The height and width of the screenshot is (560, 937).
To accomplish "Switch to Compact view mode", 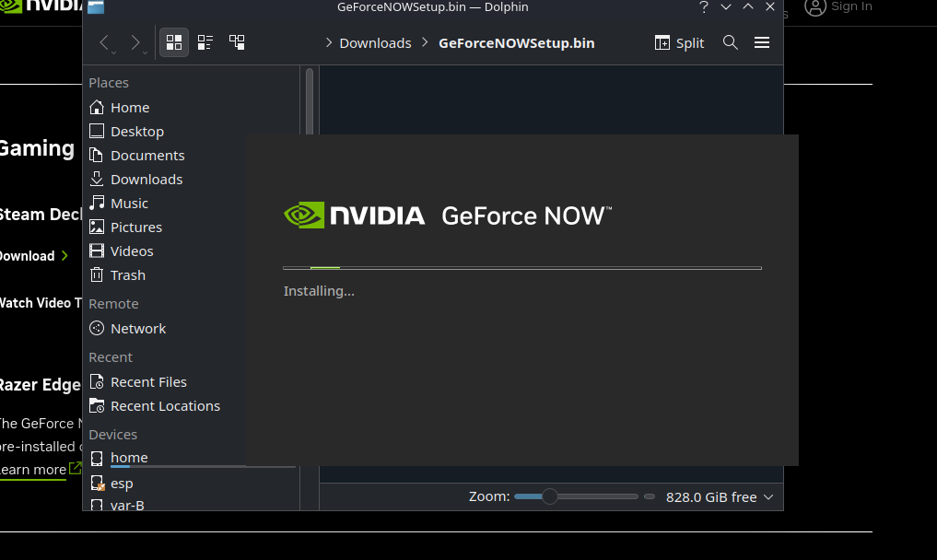I will (x=205, y=42).
